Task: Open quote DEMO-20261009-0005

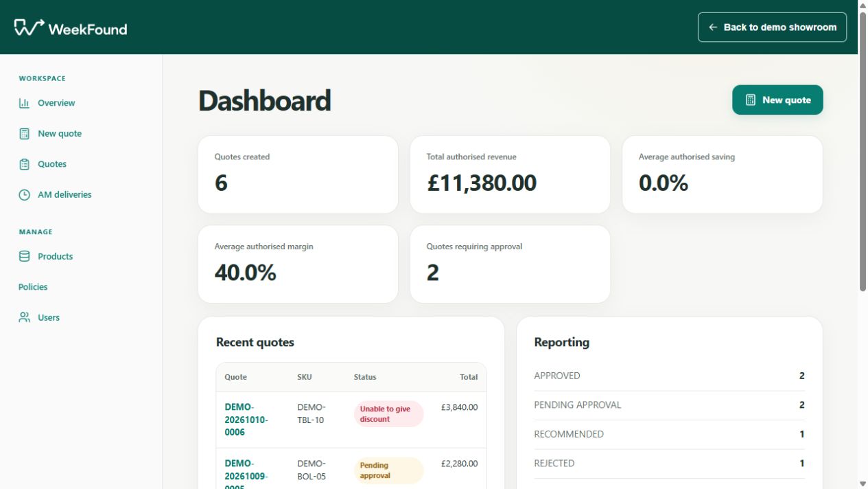Action: coord(246,475)
